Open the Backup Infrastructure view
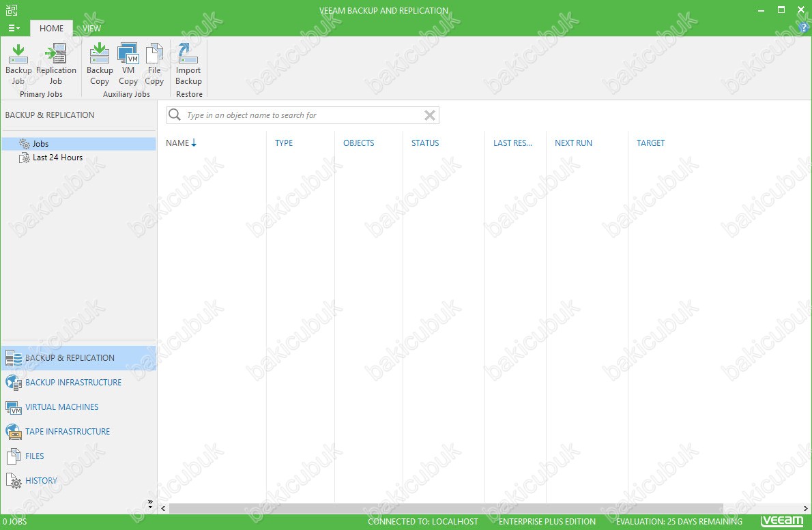The height and width of the screenshot is (530, 812). click(78, 383)
